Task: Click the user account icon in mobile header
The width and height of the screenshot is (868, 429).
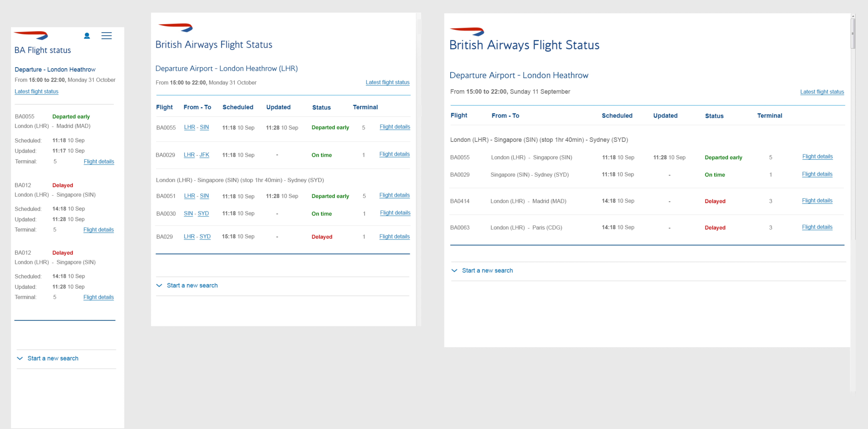Action: coord(87,36)
